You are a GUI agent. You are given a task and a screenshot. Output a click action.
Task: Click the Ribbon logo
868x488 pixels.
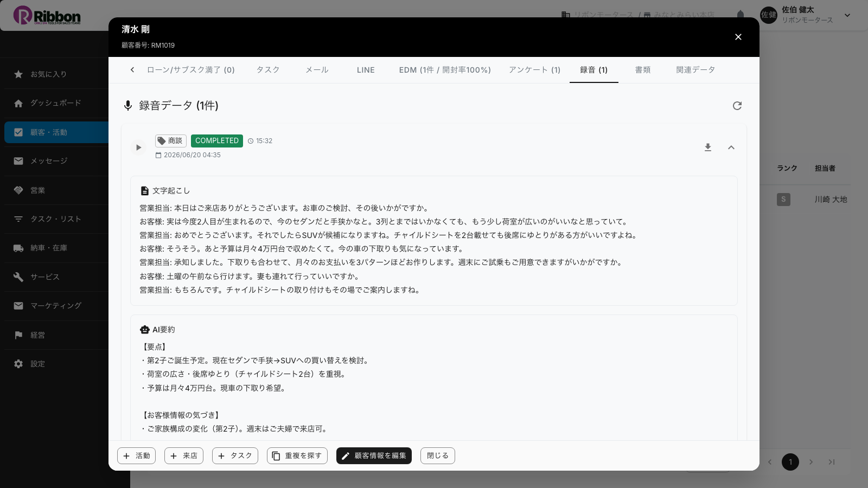(x=47, y=16)
